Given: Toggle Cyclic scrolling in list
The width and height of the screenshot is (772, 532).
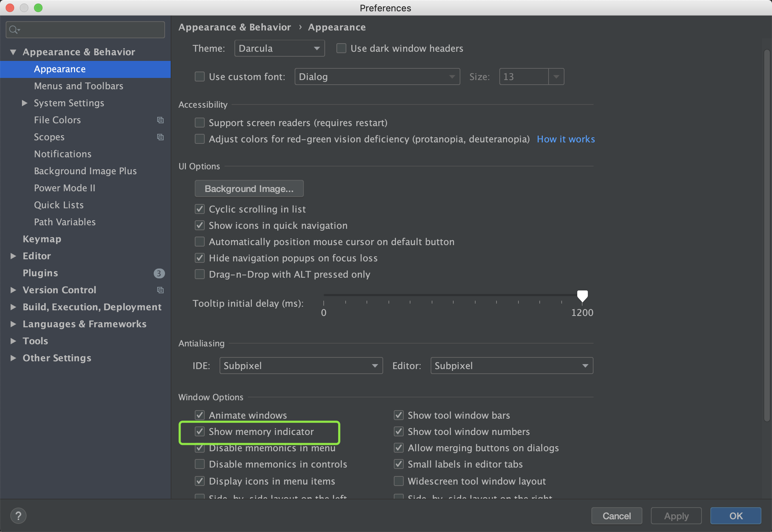Looking at the screenshot, I should coord(200,209).
